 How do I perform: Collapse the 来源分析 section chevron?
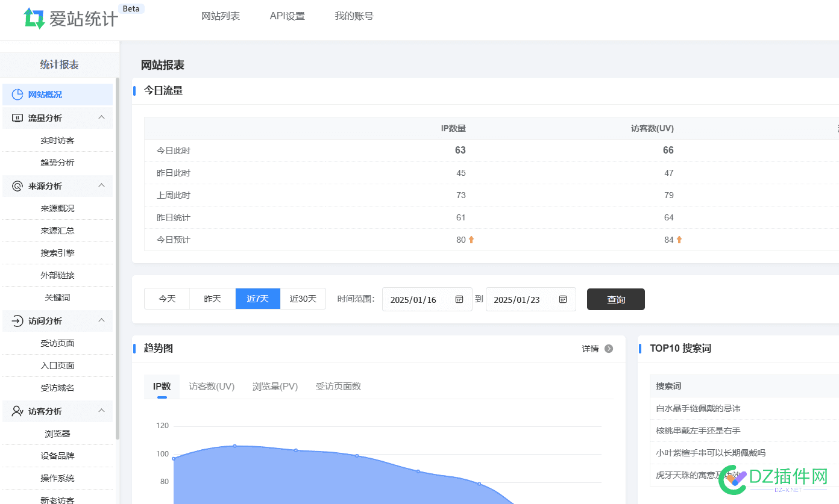click(101, 185)
